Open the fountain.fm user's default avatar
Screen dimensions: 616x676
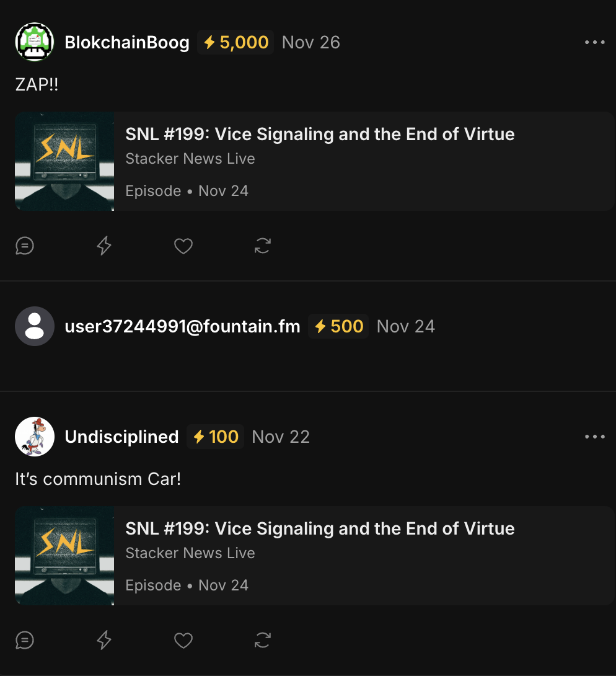click(x=35, y=326)
